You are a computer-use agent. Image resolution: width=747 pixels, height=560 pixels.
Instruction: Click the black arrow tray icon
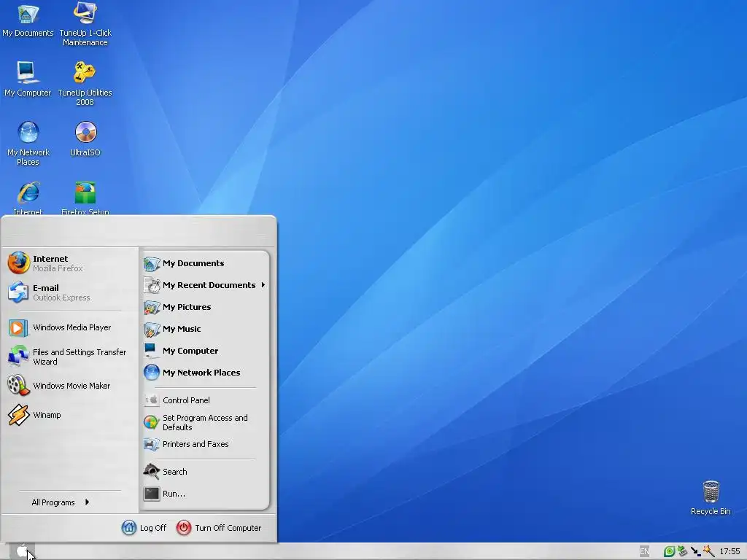[x=695, y=551]
